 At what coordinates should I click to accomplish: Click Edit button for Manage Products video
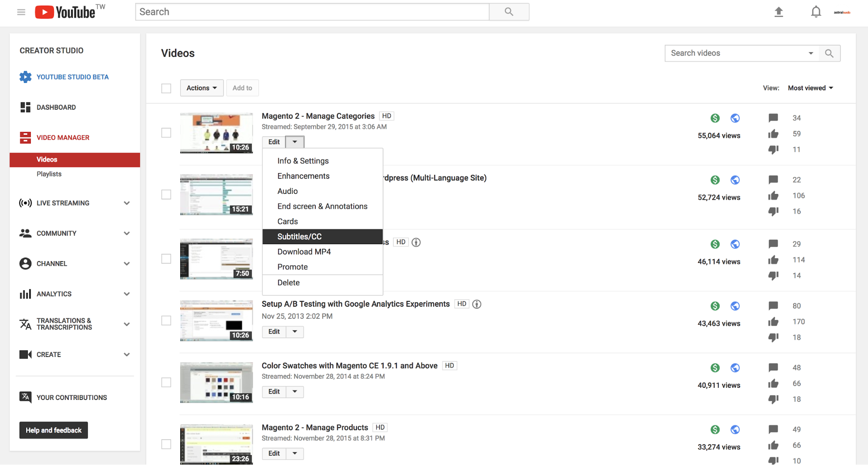274,453
